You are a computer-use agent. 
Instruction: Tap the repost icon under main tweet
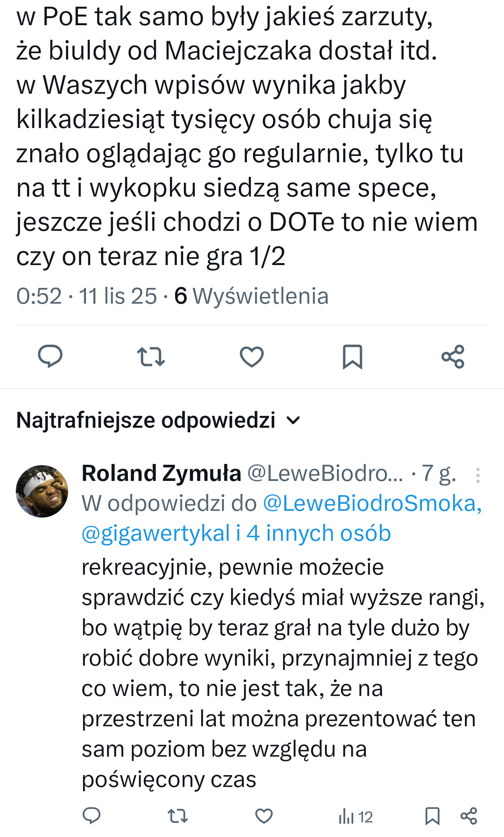pos(151,356)
